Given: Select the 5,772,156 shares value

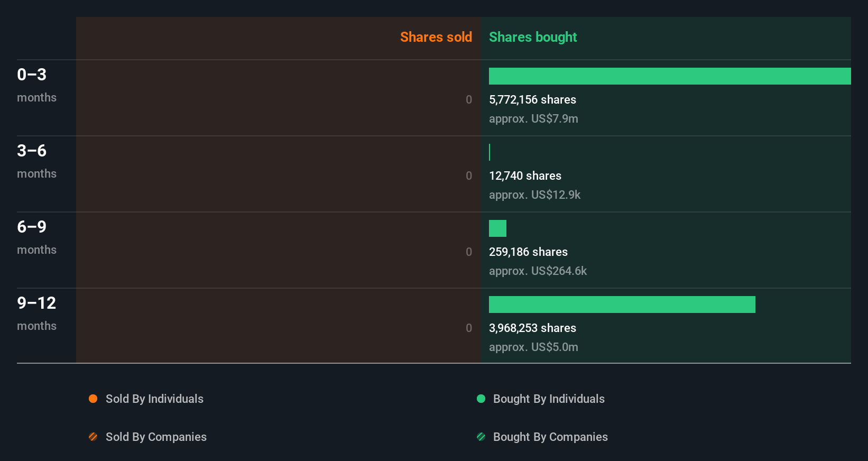Looking at the screenshot, I should pos(532,99).
